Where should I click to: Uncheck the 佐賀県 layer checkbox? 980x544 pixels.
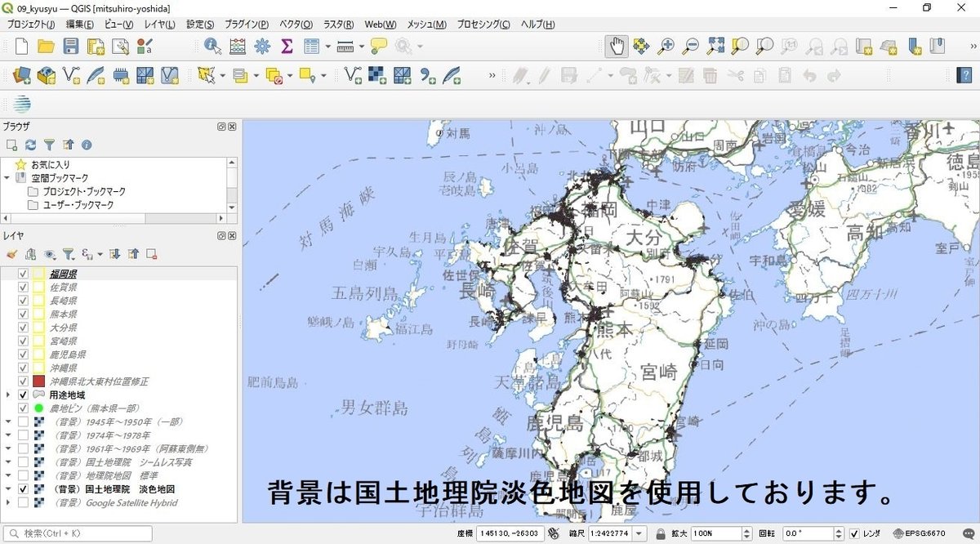pyautogui.click(x=23, y=288)
